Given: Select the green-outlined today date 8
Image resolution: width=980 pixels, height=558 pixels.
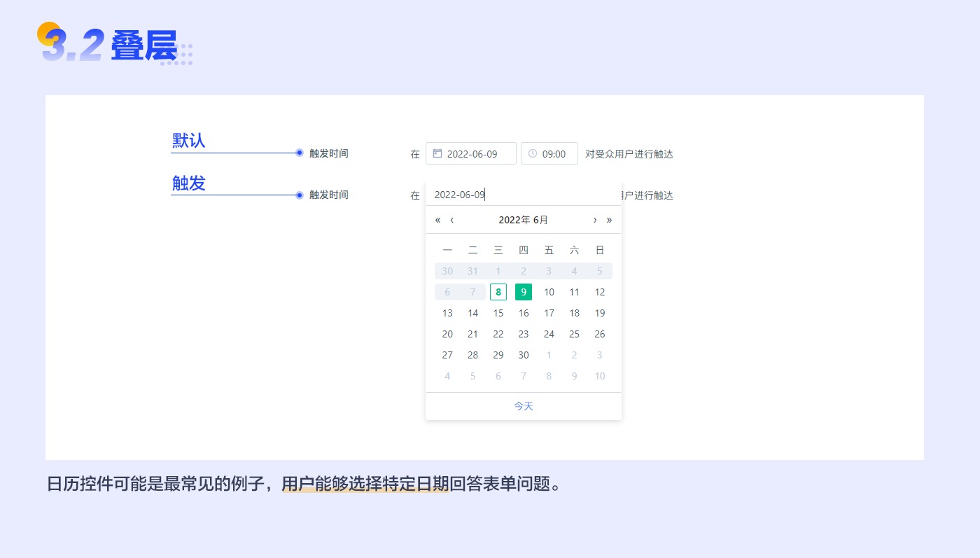Looking at the screenshot, I should point(498,292).
